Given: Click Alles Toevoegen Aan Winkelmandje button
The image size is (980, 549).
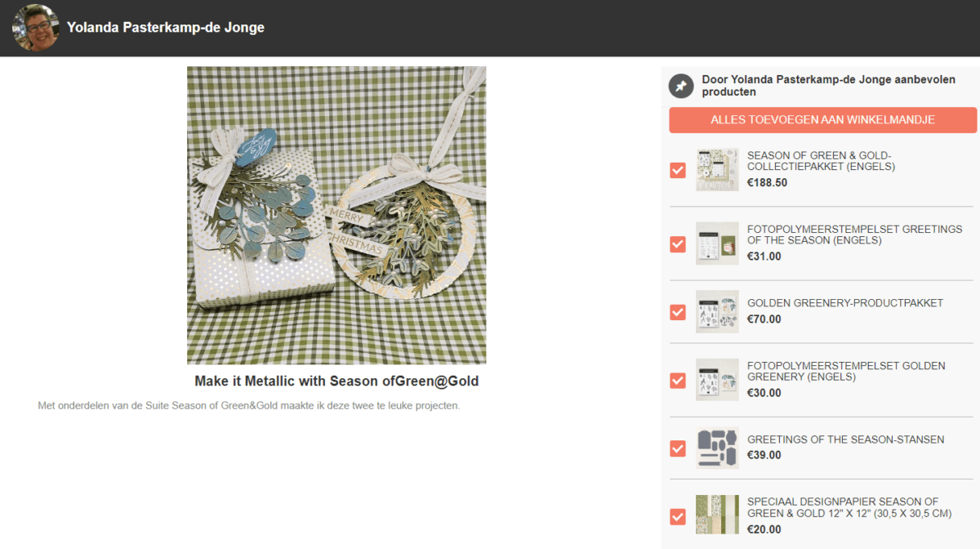Looking at the screenshot, I should 822,120.
